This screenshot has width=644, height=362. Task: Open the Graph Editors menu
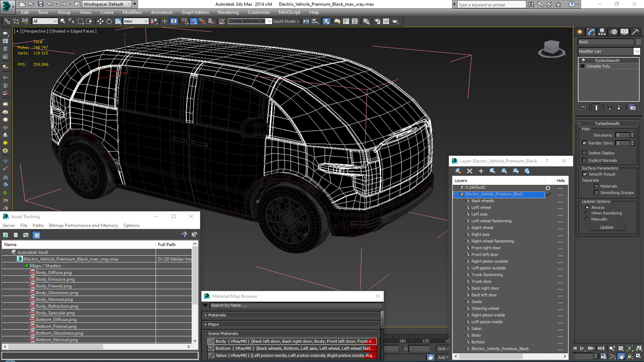[195, 12]
